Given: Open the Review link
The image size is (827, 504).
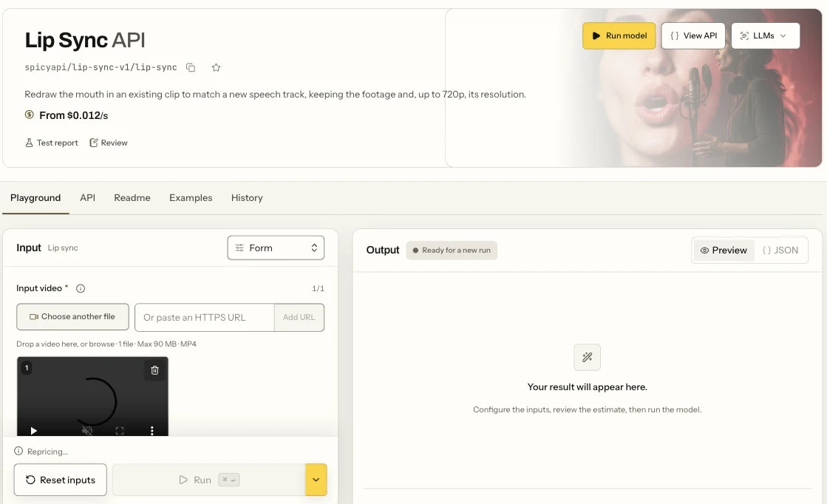Looking at the screenshot, I should tap(109, 143).
